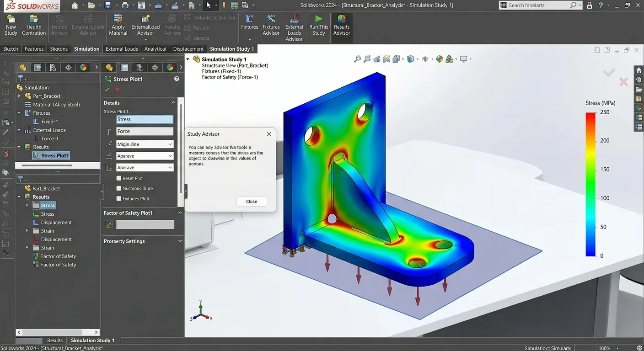Screen dimensions: 644x351
Task: Toggle the Fixtunes Plott checkbox
Action: pos(119,198)
